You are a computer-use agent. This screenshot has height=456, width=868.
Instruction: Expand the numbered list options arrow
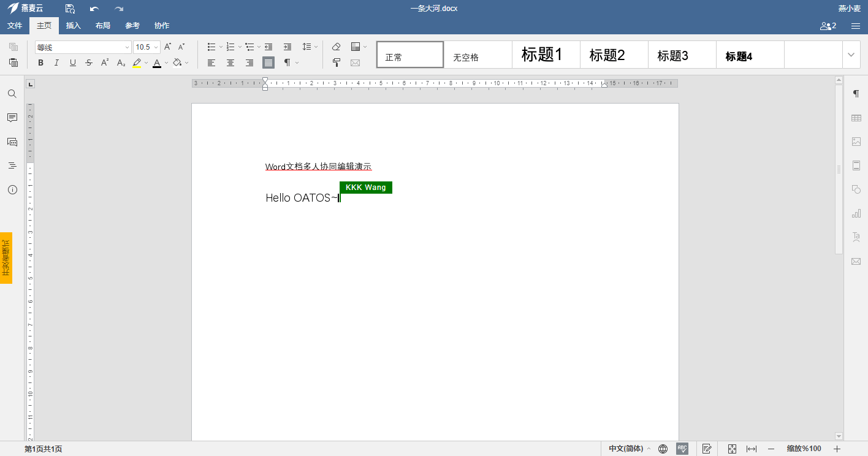tap(240, 47)
